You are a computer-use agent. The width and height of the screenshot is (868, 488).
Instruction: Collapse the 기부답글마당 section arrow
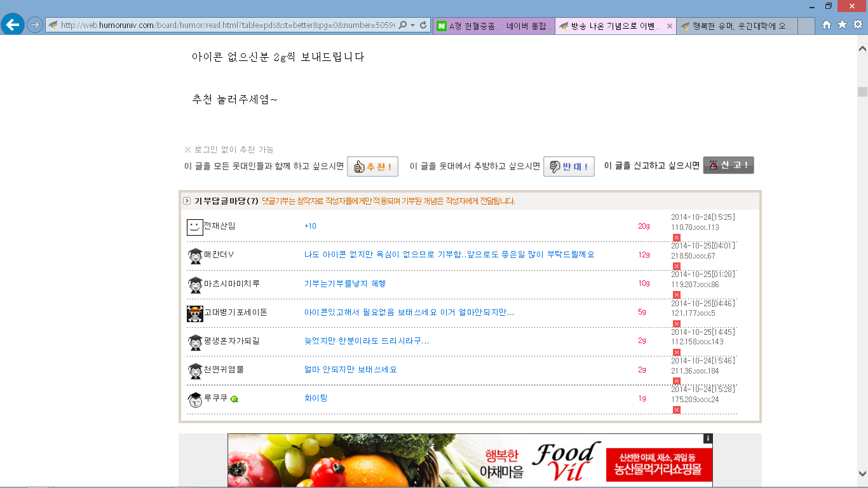click(187, 201)
